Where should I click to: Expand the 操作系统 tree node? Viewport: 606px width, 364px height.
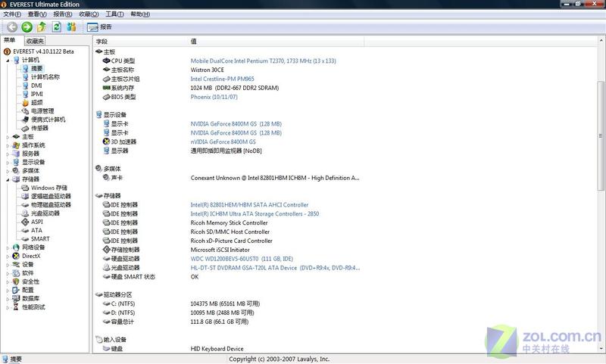8,145
